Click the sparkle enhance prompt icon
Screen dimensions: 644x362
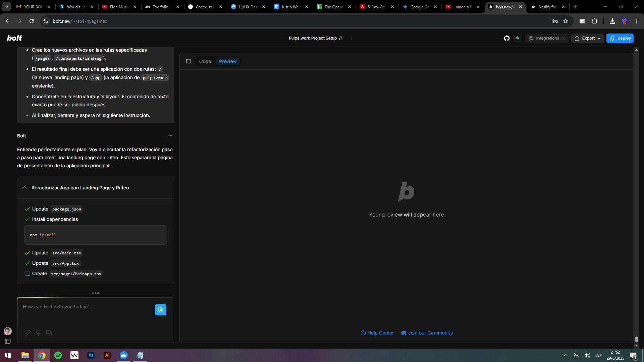(x=38, y=333)
